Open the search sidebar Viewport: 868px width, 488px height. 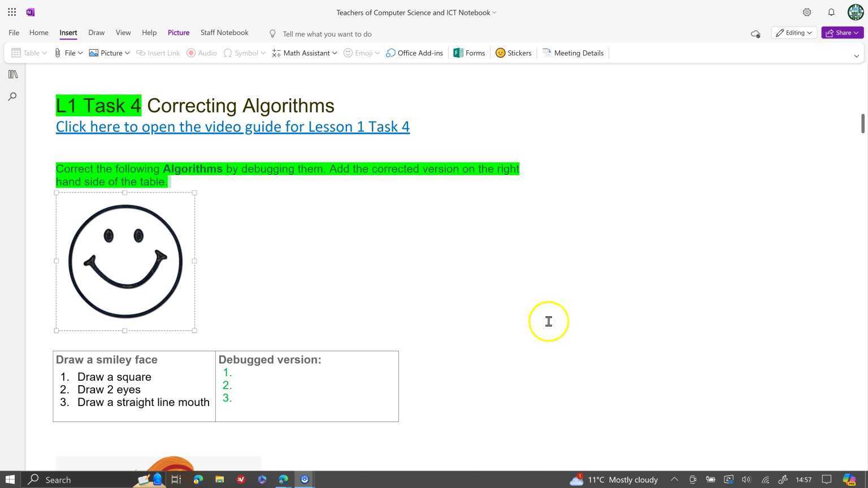[12, 96]
